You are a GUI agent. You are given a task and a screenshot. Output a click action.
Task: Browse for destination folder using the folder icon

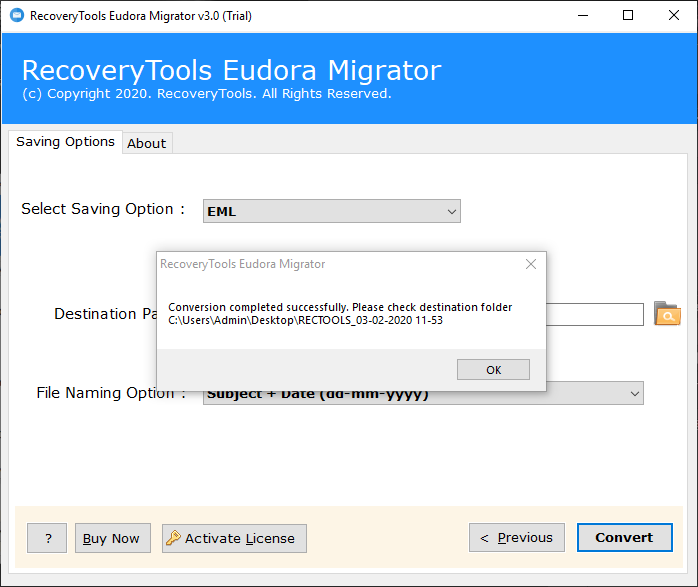[x=667, y=314]
